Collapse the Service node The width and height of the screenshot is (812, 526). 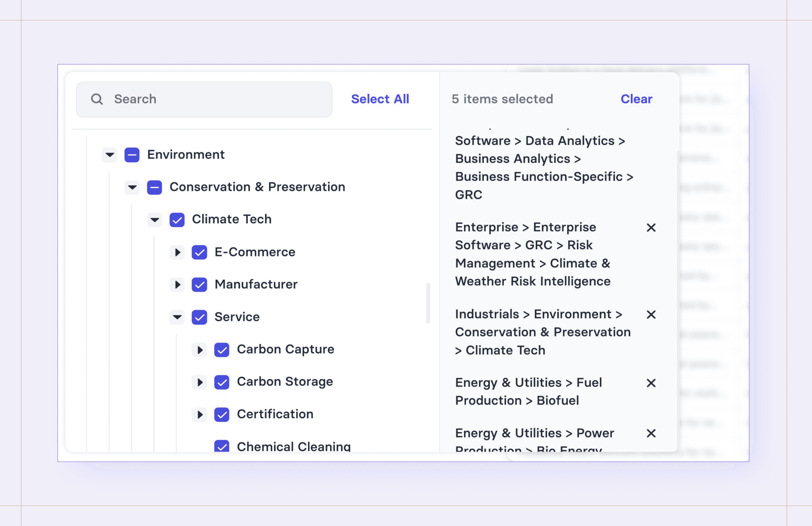177,317
